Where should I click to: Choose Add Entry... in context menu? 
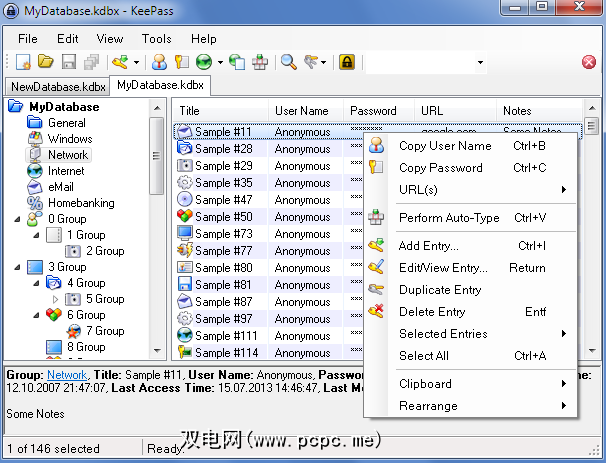[471, 246]
